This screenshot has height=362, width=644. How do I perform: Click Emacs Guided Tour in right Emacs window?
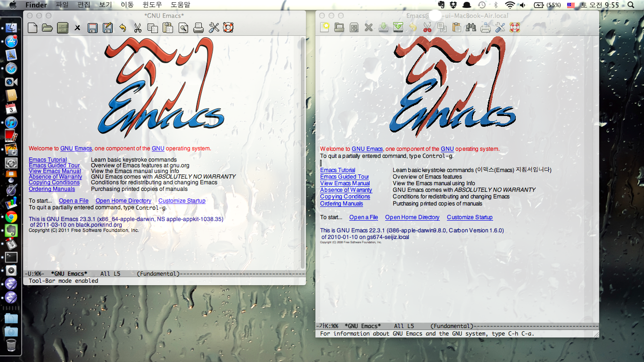pos(345,177)
